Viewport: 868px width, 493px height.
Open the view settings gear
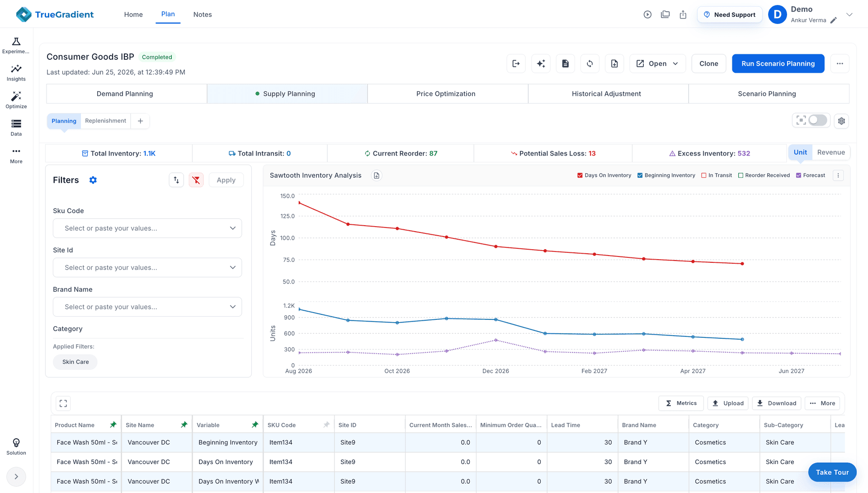pos(841,121)
